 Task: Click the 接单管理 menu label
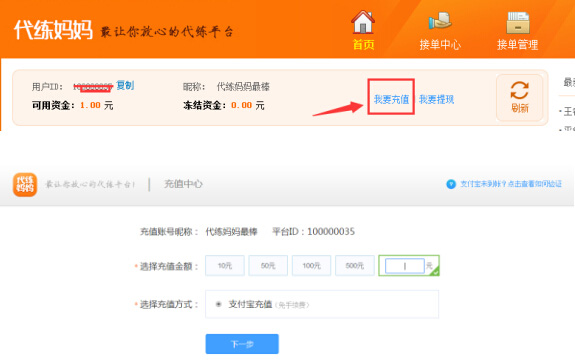[517, 45]
